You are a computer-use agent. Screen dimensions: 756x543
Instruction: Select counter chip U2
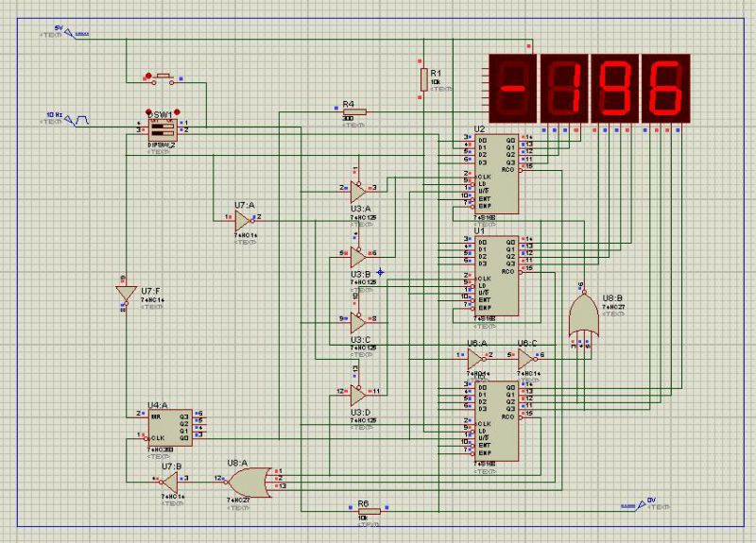pyautogui.click(x=496, y=174)
